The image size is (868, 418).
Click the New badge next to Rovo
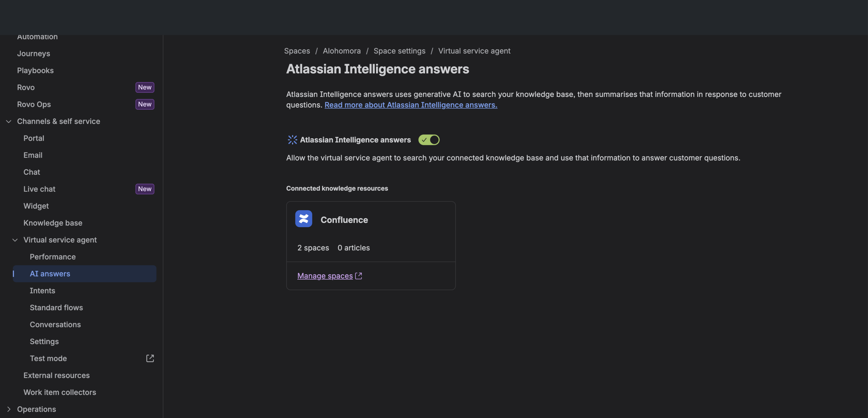pos(145,87)
